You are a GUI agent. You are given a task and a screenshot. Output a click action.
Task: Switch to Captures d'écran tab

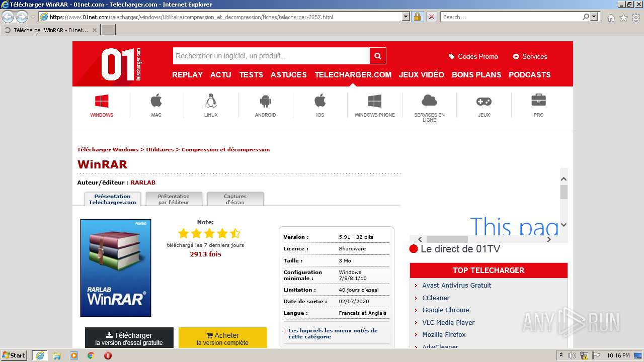click(235, 199)
